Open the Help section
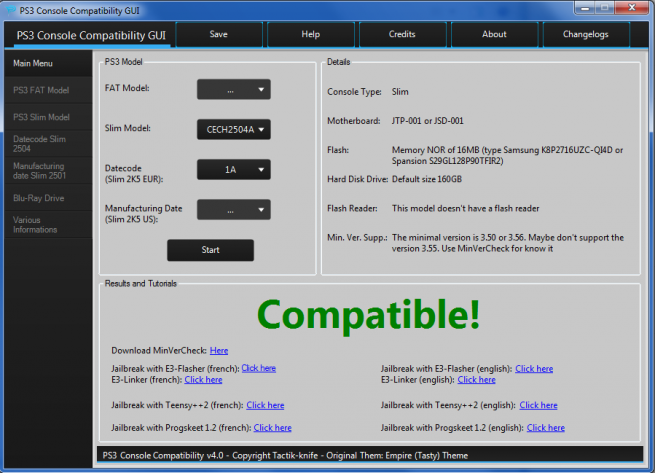Screen dimensions: 655x473 (310, 34)
